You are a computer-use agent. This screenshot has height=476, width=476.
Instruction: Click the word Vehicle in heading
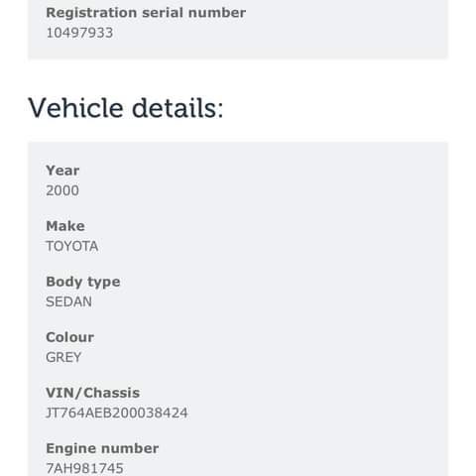(76, 108)
